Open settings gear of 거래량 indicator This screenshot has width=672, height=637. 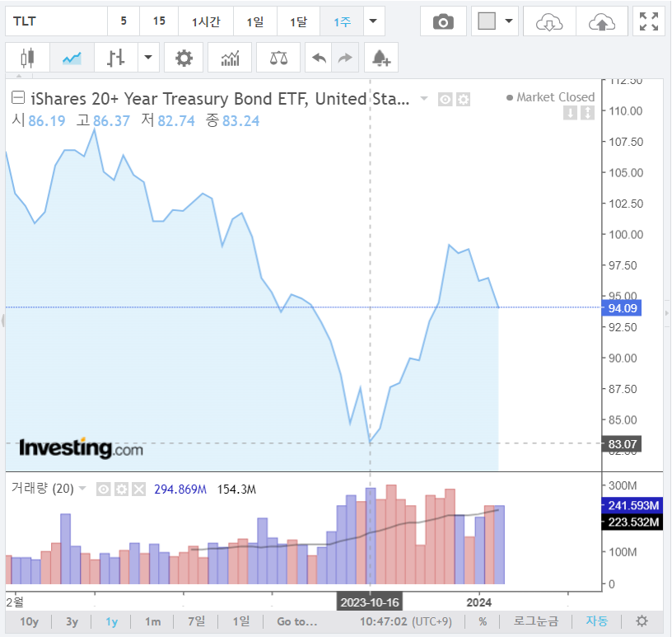[121, 489]
